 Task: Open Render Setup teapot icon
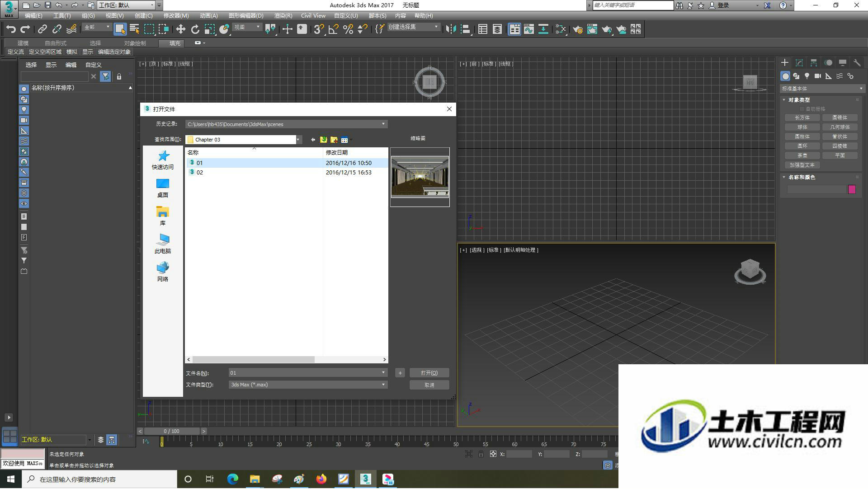[x=578, y=29]
